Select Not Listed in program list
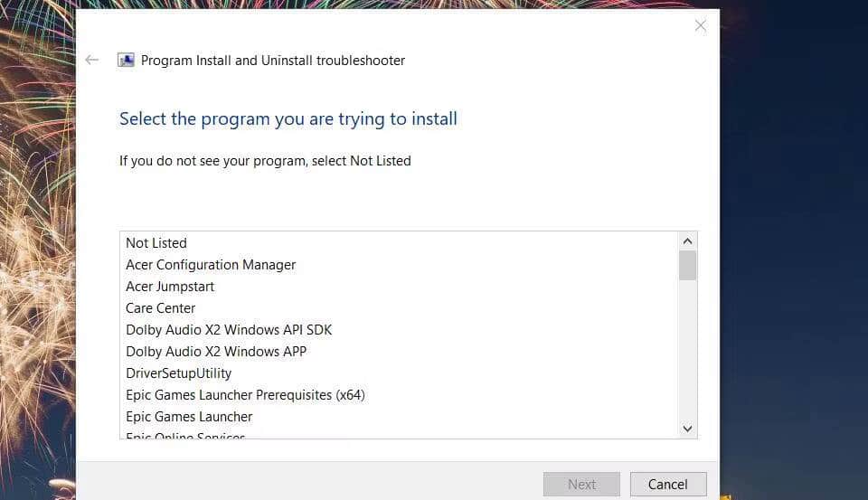 156,243
